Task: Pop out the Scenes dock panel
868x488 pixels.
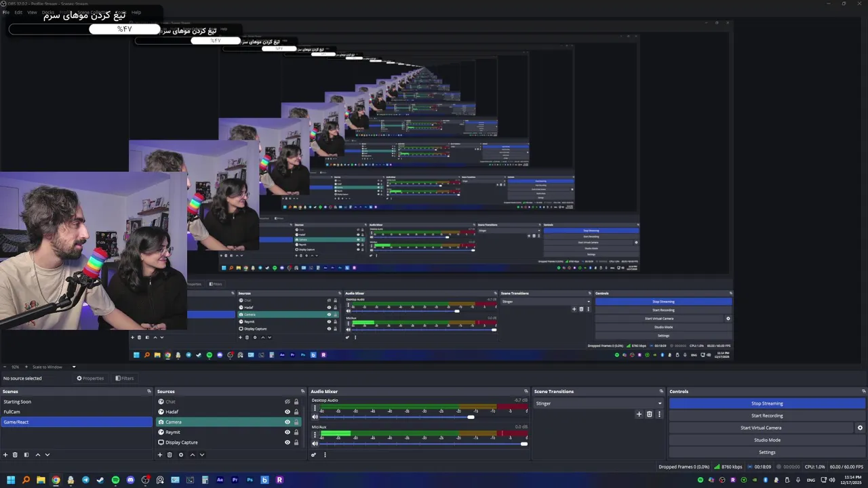Action: 149,391
